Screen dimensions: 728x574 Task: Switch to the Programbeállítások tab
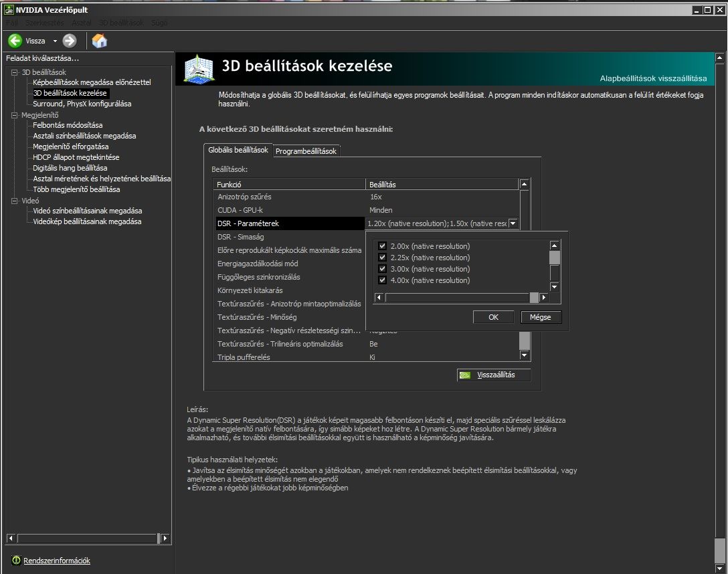[306, 151]
